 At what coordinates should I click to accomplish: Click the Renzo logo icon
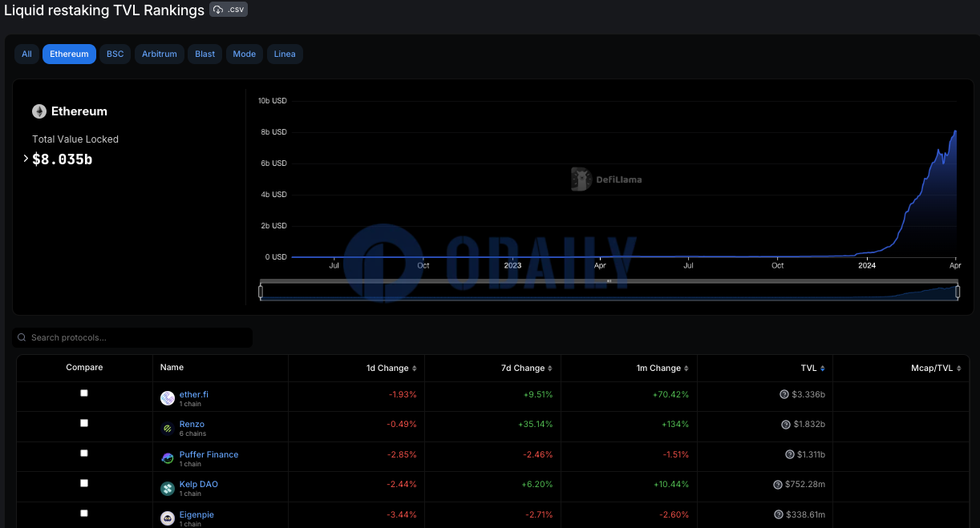[x=168, y=429]
